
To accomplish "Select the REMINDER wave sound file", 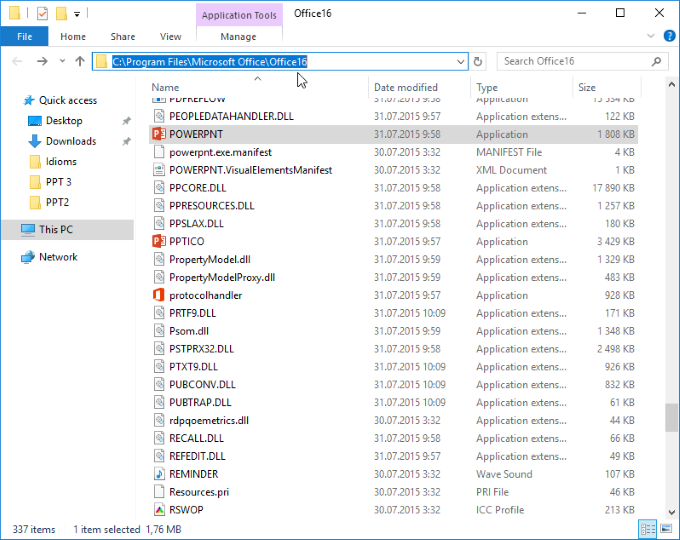I will coord(193,474).
